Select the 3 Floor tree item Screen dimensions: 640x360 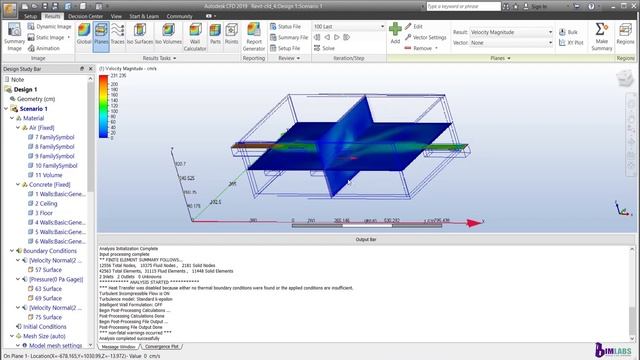40,213
